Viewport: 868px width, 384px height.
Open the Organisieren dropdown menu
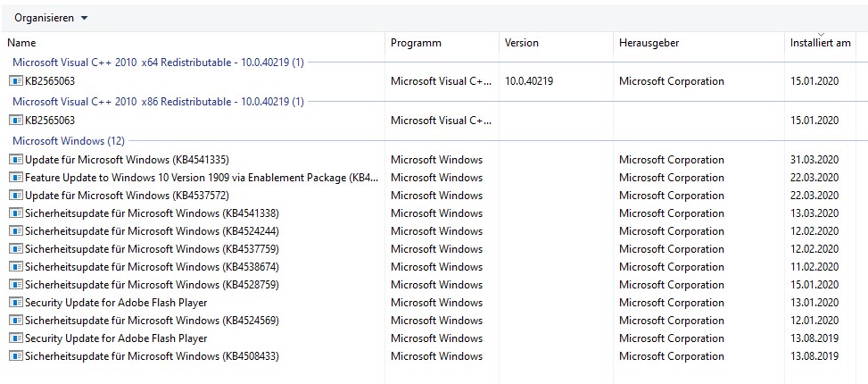(51, 18)
